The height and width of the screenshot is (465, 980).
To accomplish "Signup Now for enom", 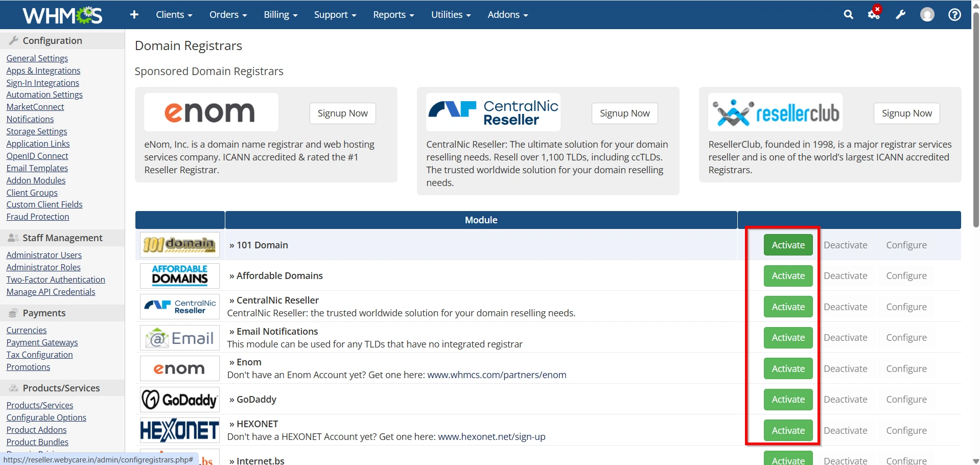I will (343, 113).
